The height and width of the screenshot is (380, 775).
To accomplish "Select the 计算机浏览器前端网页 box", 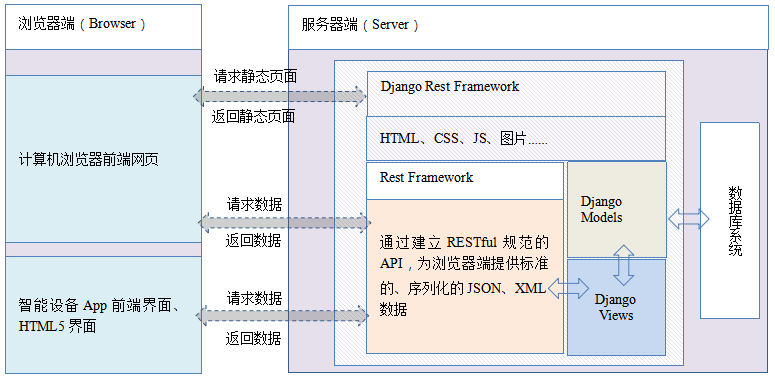I will 103,159.
